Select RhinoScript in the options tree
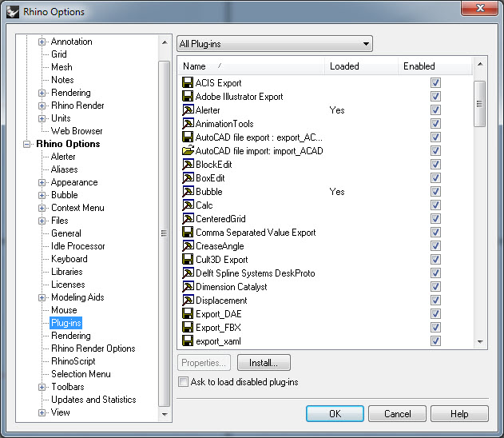The image size is (504, 438). coord(73,361)
